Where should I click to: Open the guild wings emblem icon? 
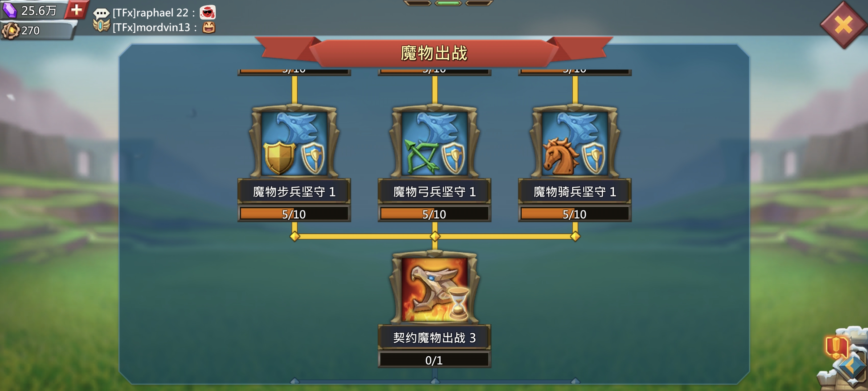coord(101,26)
